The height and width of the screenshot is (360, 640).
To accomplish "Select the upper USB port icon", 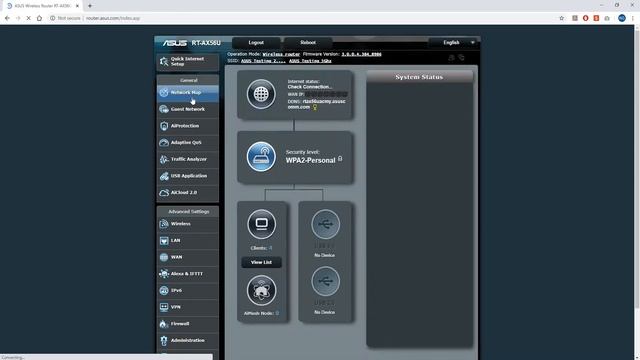I will [325, 224].
